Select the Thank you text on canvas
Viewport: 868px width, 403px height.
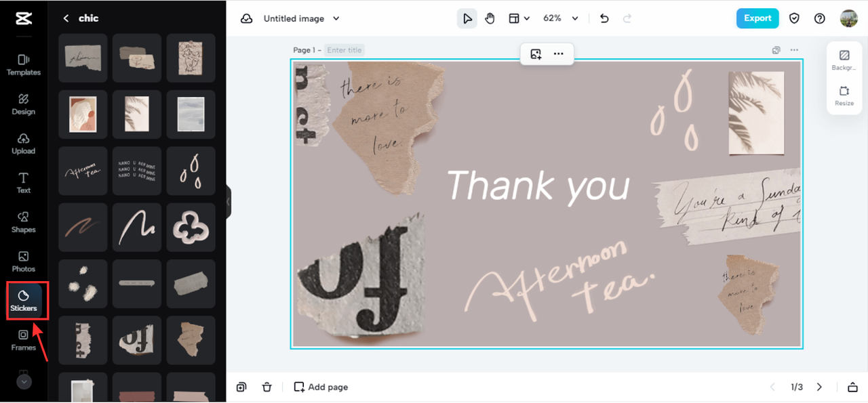tap(538, 186)
